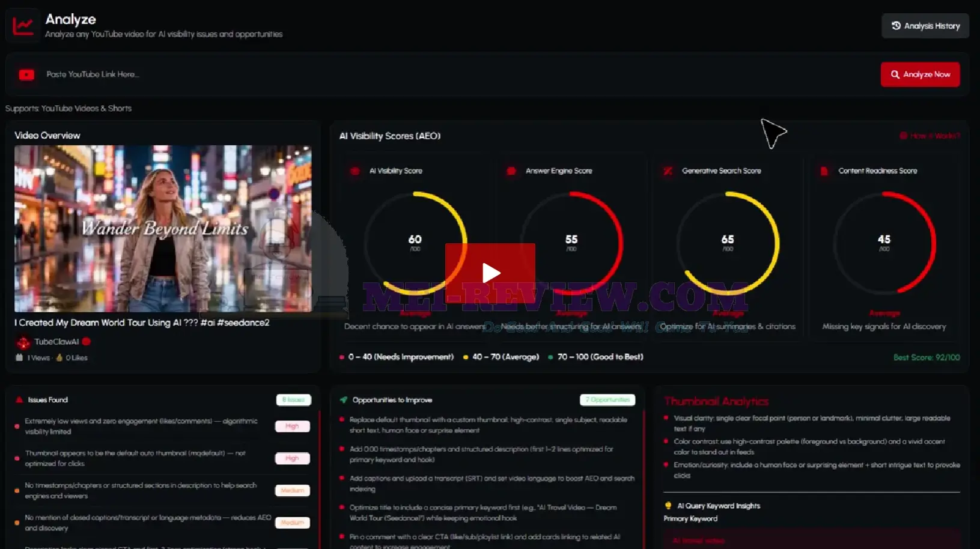The height and width of the screenshot is (549, 980).
Task: Click the video title I Created My Dream World Tour
Action: [142, 323]
